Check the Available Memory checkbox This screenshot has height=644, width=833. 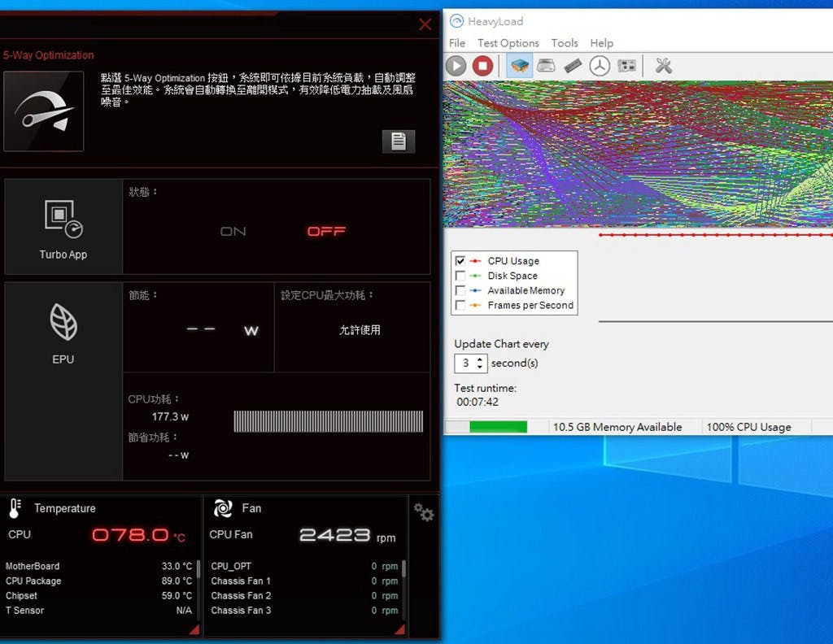(460, 290)
